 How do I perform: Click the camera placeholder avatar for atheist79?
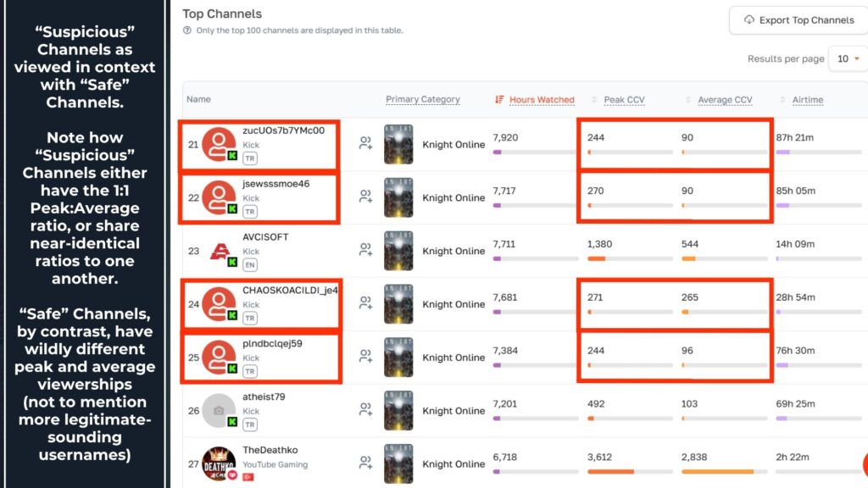[x=217, y=410]
